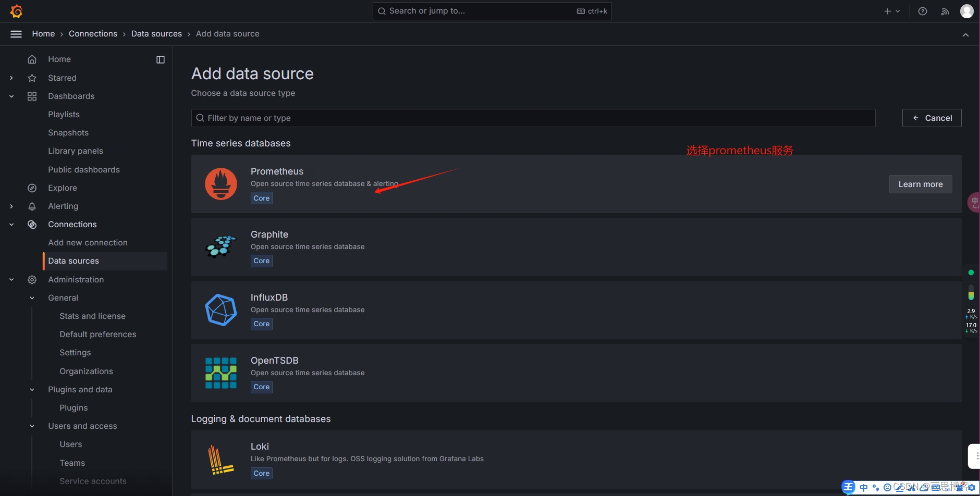
Task: Click the Home house icon in sidebar
Action: [x=32, y=59]
